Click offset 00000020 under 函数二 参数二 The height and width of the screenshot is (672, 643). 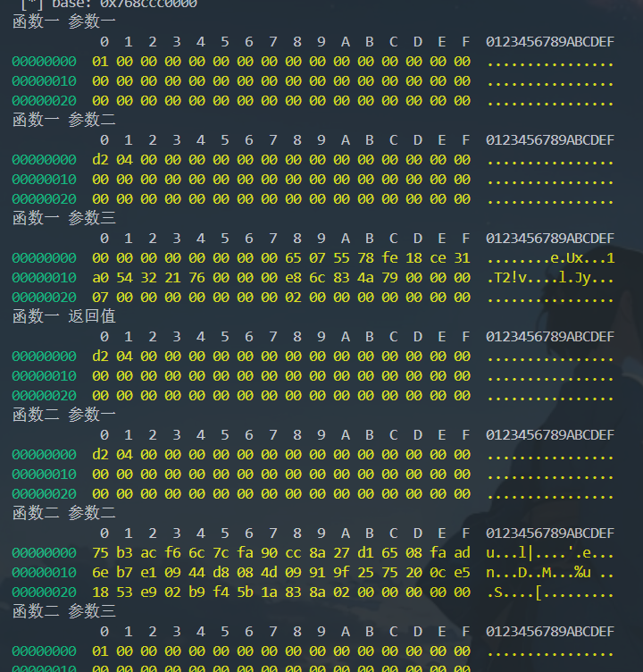pyautogui.click(x=44, y=592)
